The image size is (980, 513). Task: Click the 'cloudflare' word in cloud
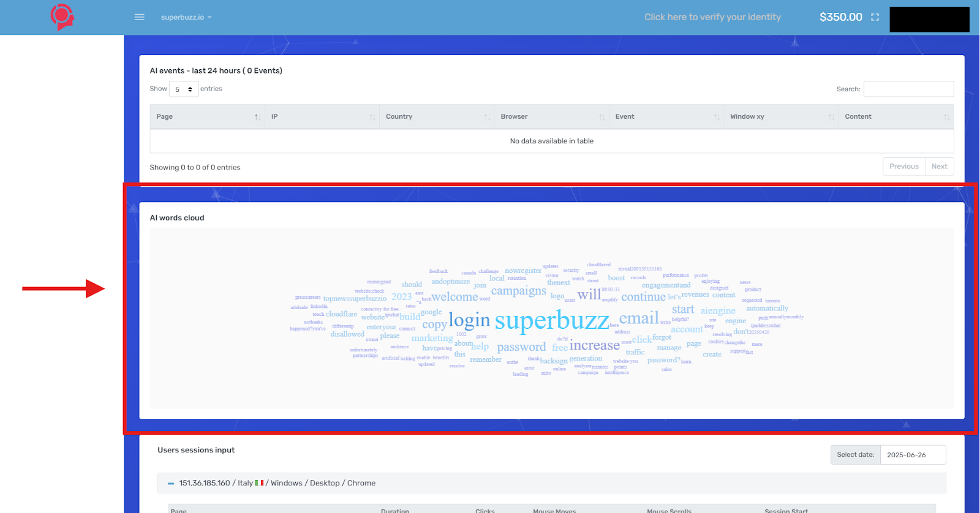click(341, 314)
